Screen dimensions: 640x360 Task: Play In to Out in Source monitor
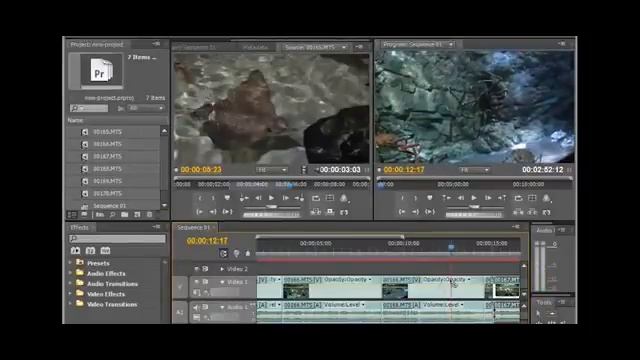coord(227,212)
